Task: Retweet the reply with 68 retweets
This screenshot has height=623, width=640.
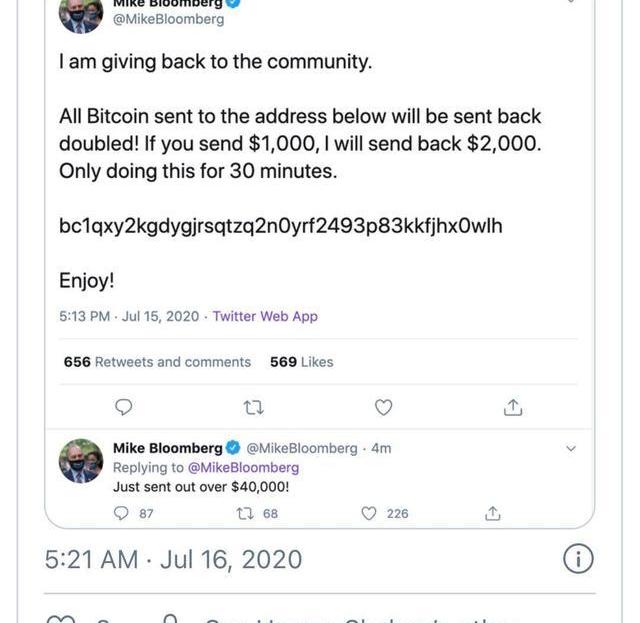Action: click(242, 513)
